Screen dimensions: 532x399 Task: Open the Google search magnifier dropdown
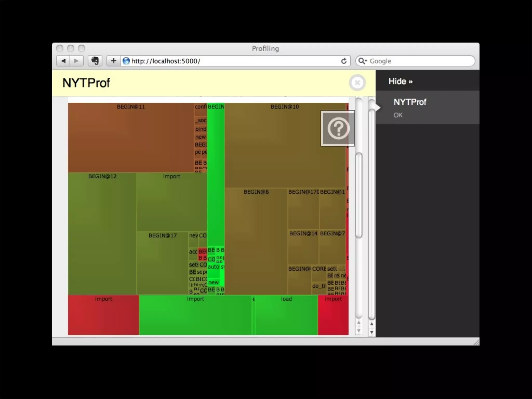pos(362,61)
